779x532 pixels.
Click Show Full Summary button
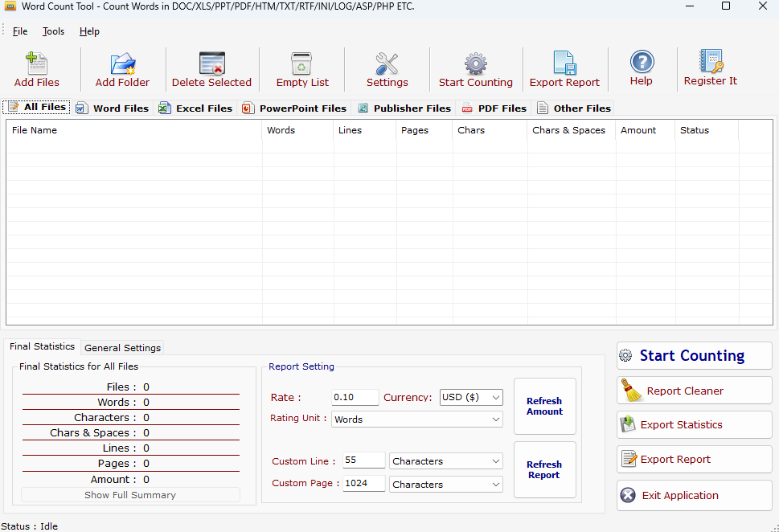pos(130,495)
